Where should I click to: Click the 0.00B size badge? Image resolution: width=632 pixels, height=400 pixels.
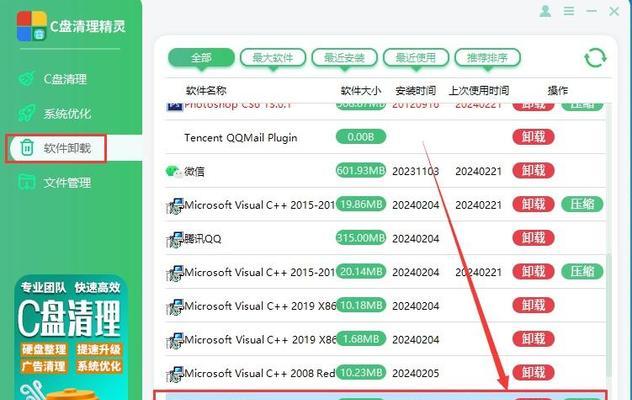[361, 137]
